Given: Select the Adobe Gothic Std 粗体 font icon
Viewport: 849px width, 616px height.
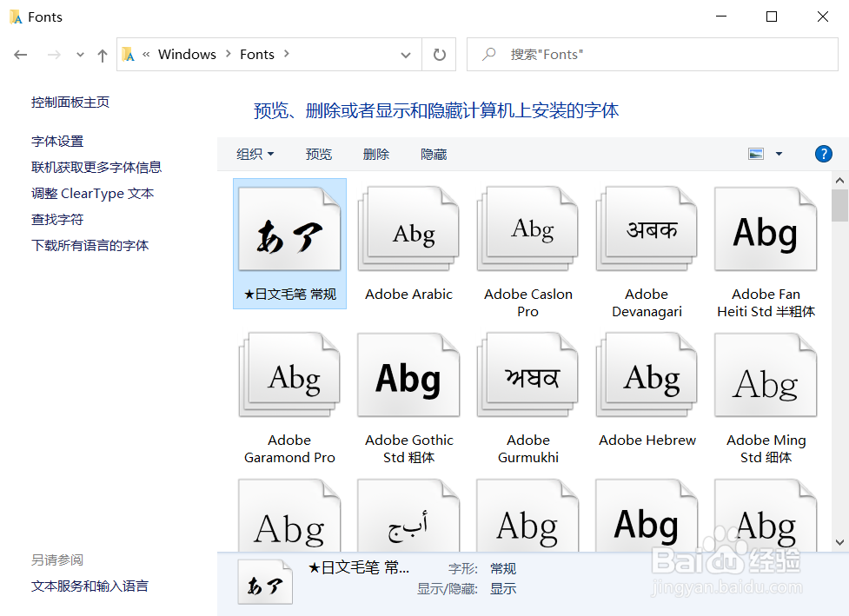Looking at the screenshot, I should click(x=408, y=375).
